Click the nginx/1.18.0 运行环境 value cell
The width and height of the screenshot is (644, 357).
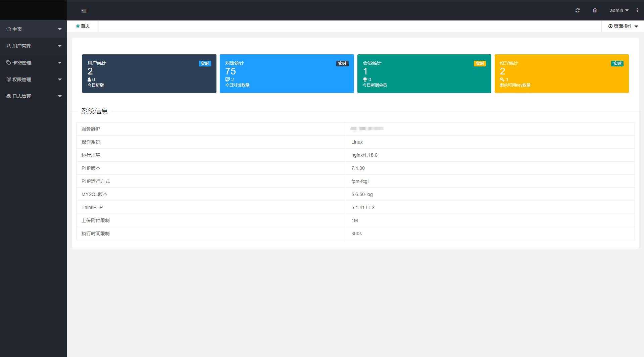tap(364, 155)
